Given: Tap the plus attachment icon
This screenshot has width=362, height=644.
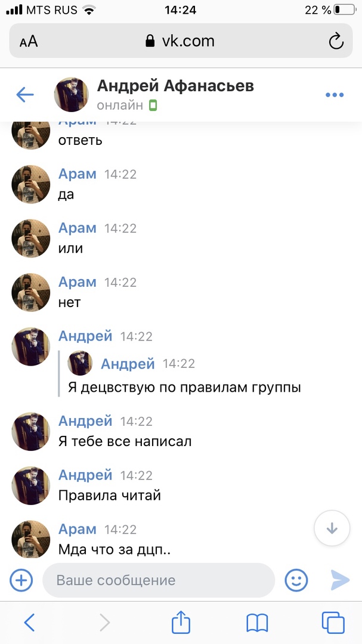Looking at the screenshot, I should point(21,580).
